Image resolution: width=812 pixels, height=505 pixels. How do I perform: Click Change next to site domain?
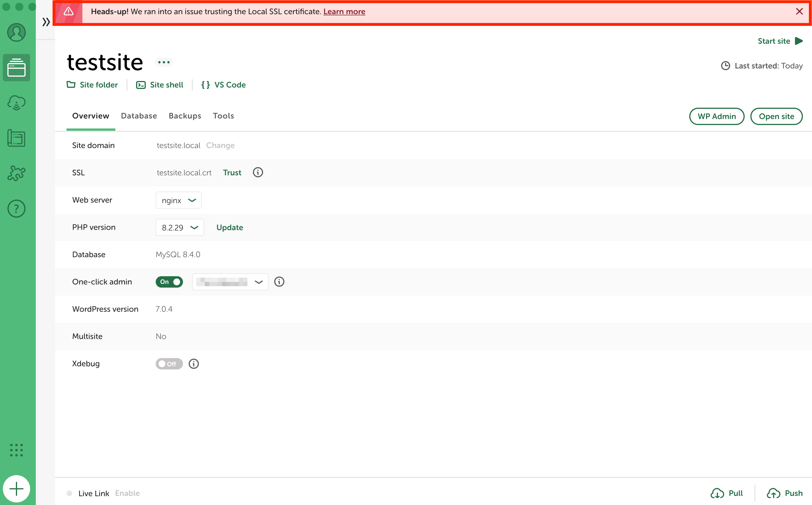220,145
